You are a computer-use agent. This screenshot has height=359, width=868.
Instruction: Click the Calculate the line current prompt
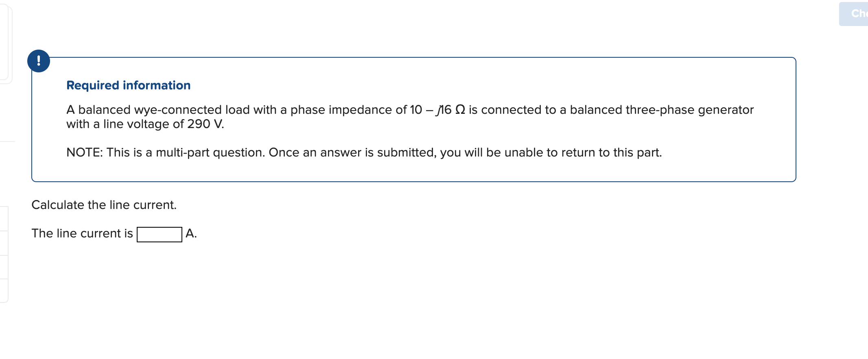pos(104,205)
